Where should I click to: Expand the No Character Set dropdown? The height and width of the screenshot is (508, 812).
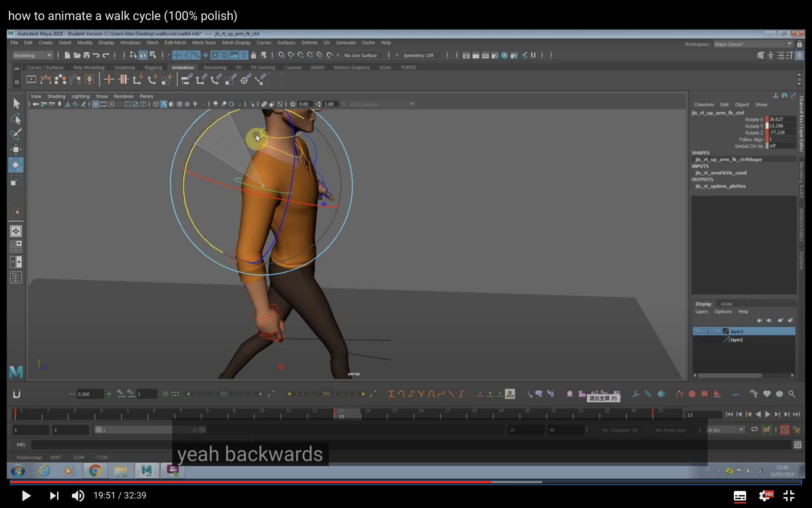point(620,429)
